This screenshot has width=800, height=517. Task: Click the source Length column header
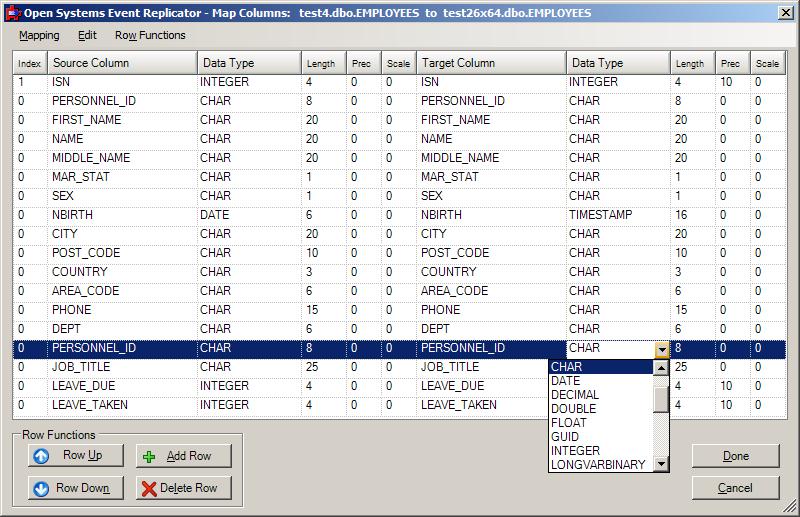tap(324, 63)
